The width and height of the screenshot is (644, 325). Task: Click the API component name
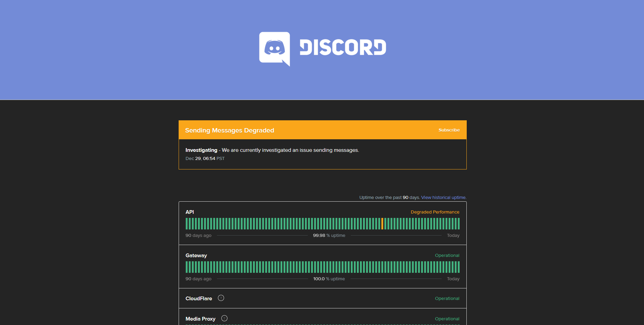[x=190, y=212]
